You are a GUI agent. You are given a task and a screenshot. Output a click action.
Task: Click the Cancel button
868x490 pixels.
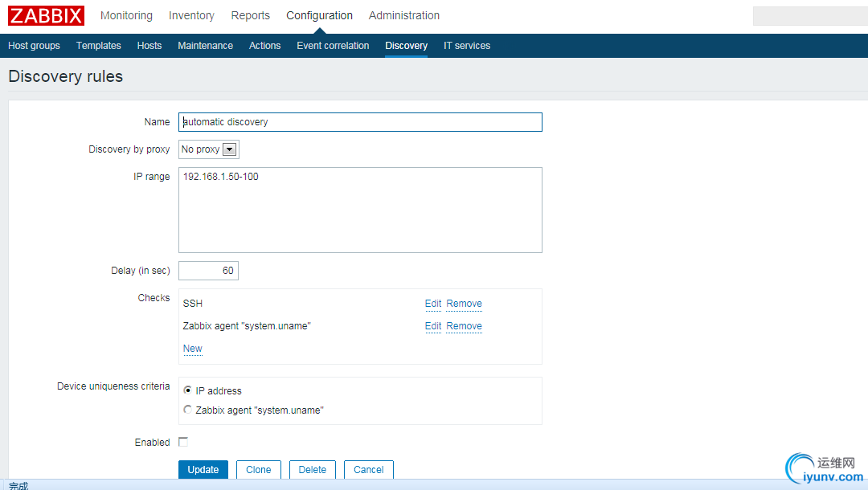[369, 470]
